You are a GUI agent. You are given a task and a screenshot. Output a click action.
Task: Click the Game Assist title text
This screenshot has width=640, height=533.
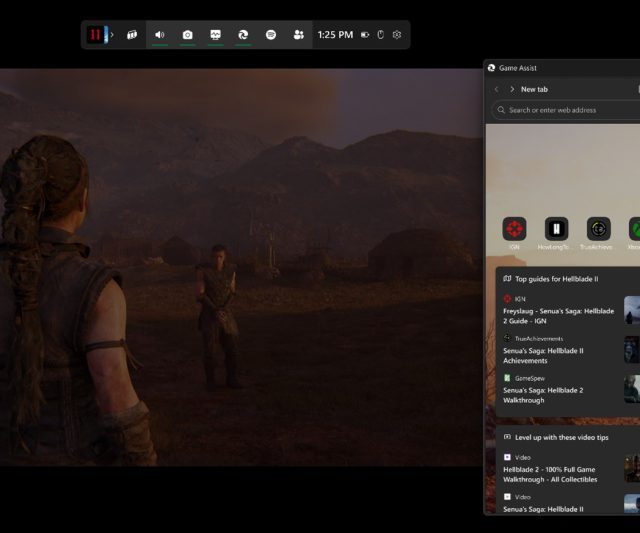[518, 68]
